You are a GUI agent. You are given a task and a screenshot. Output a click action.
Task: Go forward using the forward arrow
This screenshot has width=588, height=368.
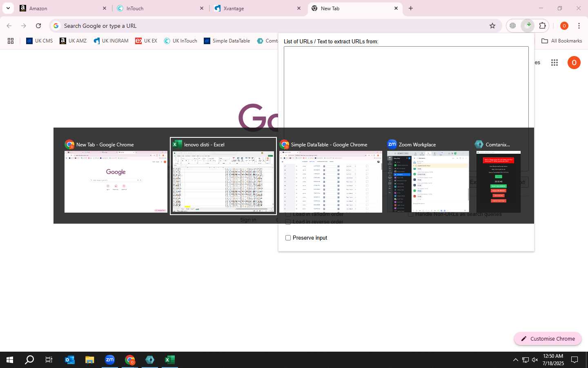point(24,26)
